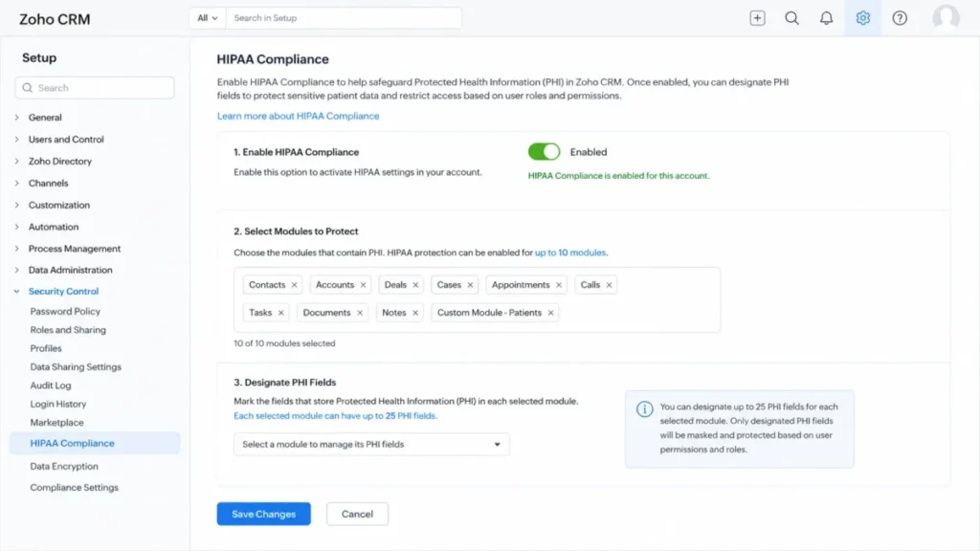Click the module tag selection box
The height and width of the screenshot is (551, 980).
477,299
